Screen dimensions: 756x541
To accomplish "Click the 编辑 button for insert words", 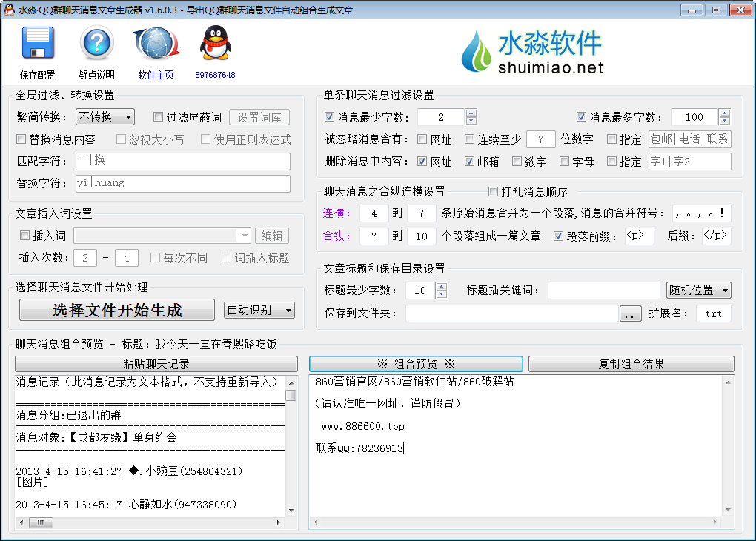I will [272, 236].
